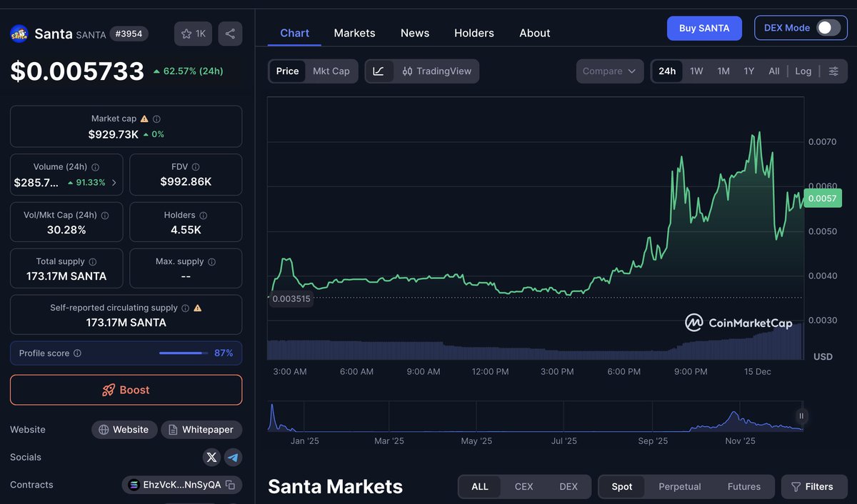Select 1W time range
Image resolution: width=857 pixels, height=504 pixels.
[696, 71]
